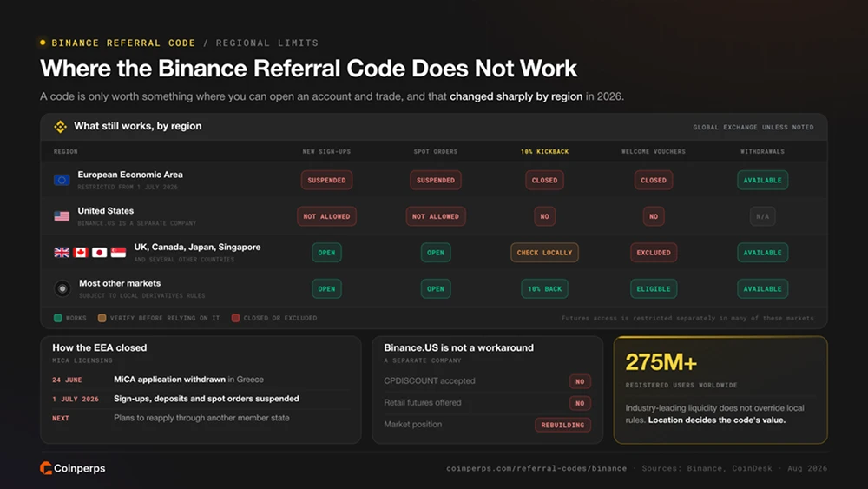The width and height of the screenshot is (868, 489).
Task: Click United States sign-ups NOT ALLOWED badge
Action: point(326,216)
